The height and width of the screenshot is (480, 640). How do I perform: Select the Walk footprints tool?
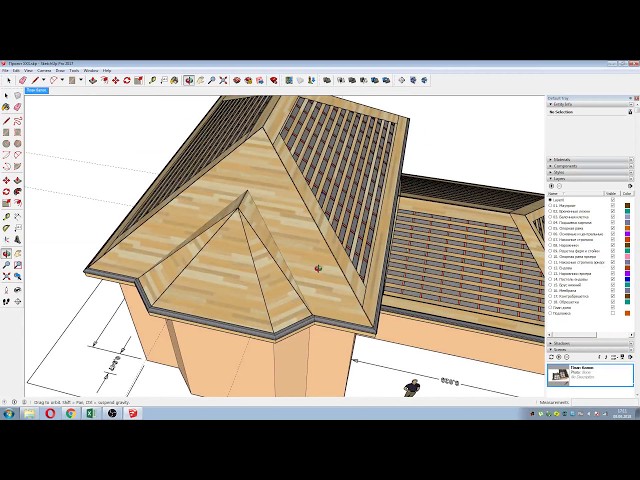[x=6, y=302]
